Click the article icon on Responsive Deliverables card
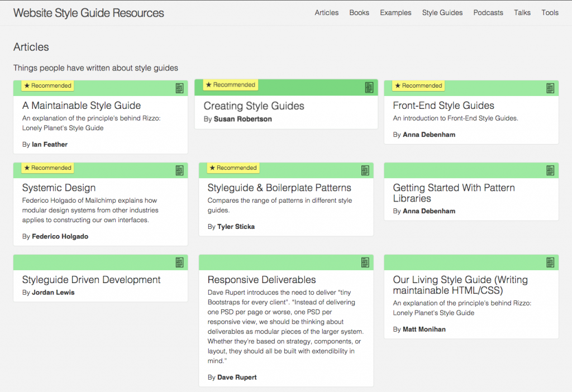The width and height of the screenshot is (572, 392). [x=365, y=261]
